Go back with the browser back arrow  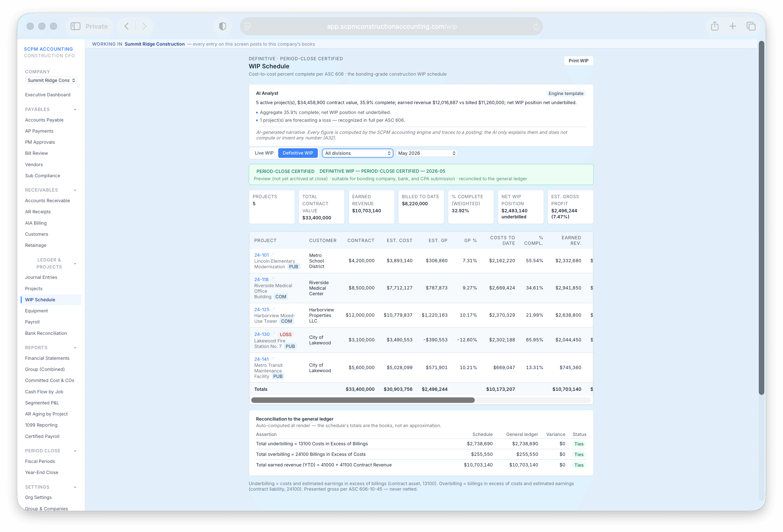(127, 26)
